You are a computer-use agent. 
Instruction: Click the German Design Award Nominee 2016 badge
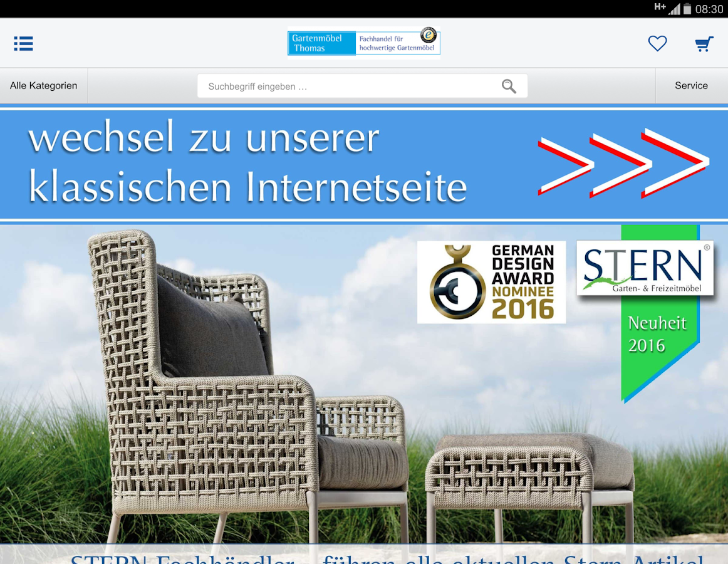491,282
